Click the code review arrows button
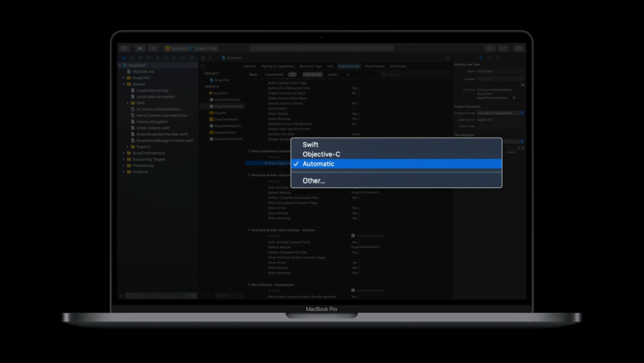This screenshot has height=363, width=644. 503,48
